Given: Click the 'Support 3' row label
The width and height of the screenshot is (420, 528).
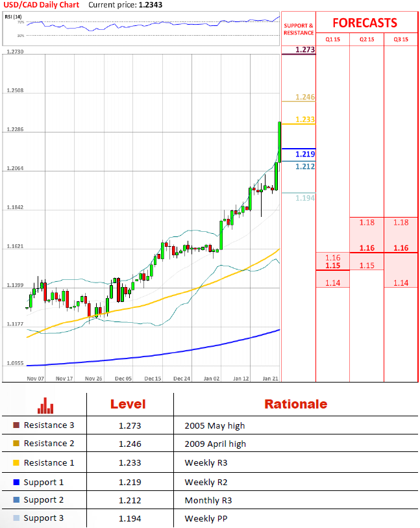Looking at the screenshot, I should click(x=43, y=518).
